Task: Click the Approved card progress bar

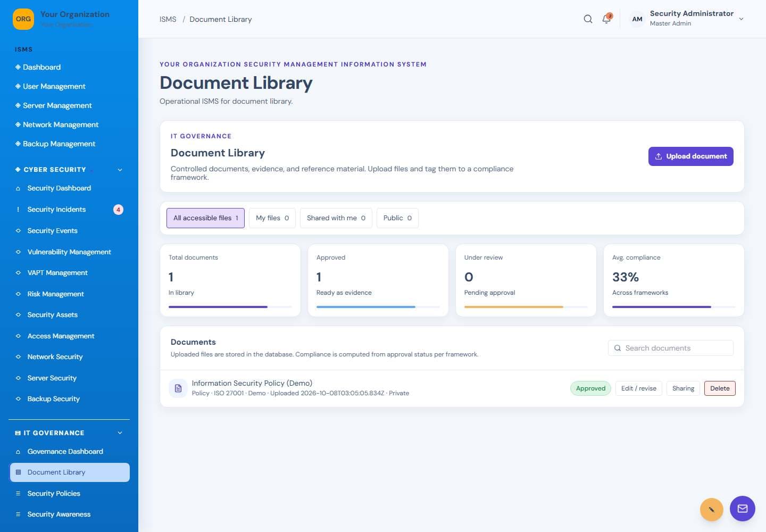Action: coord(378,307)
